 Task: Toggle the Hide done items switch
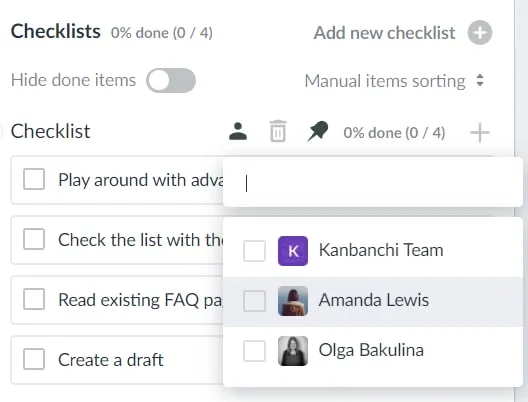[x=171, y=80]
